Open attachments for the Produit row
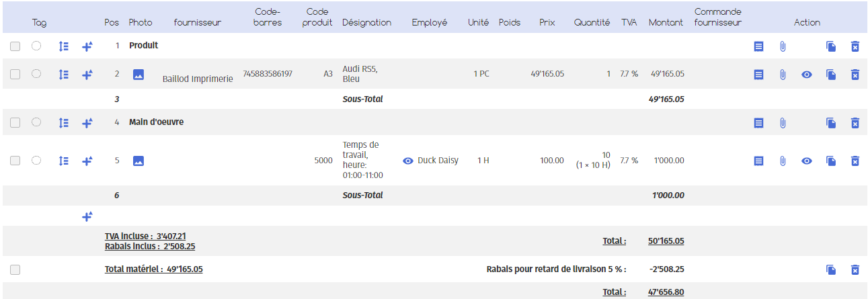The width and height of the screenshot is (868, 299). [783, 46]
